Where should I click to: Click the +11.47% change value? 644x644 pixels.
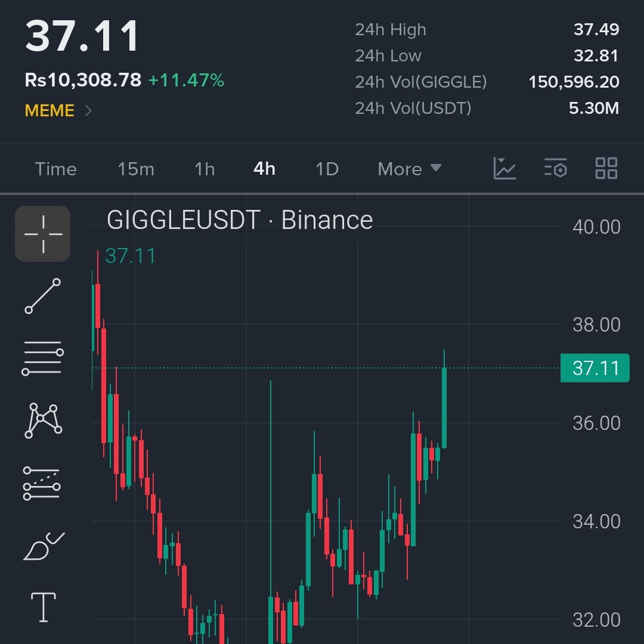[x=187, y=80]
